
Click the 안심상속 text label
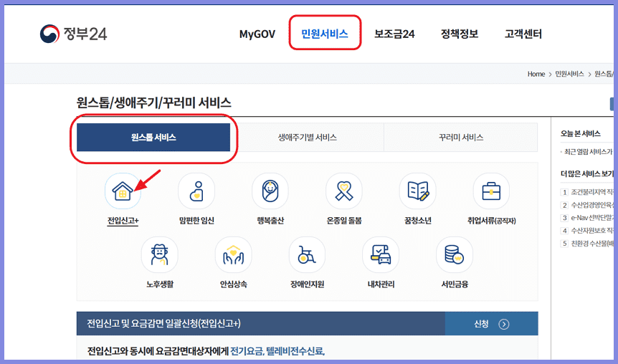coord(233,284)
